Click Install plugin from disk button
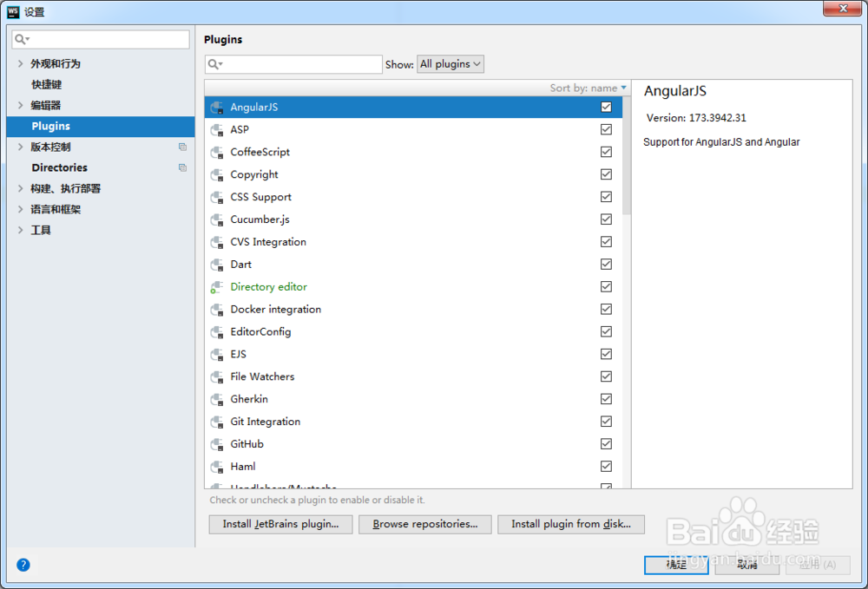Viewport: 868px width, 589px height. click(x=571, y=524)
